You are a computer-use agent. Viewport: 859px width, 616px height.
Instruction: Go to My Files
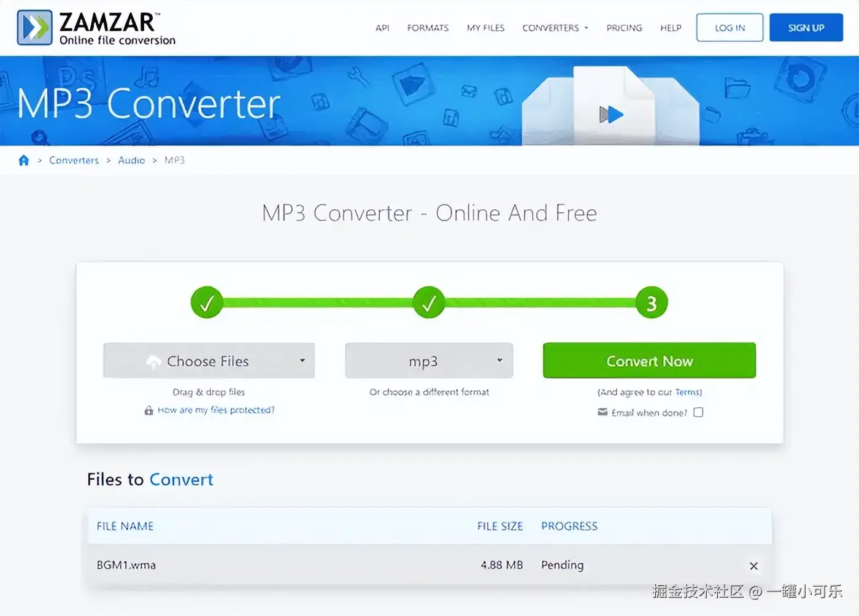coord(485,28)
